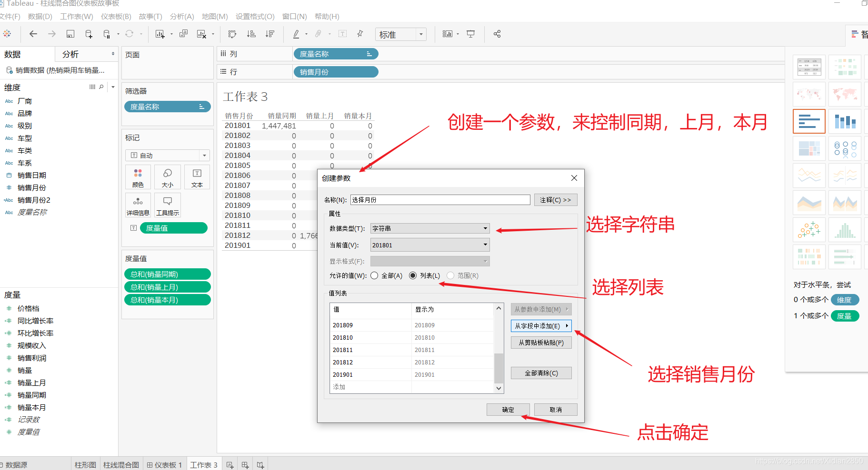Click the Save icon in toolbar
This screenshot has height=470, width=868.
[x=70, y=34]
